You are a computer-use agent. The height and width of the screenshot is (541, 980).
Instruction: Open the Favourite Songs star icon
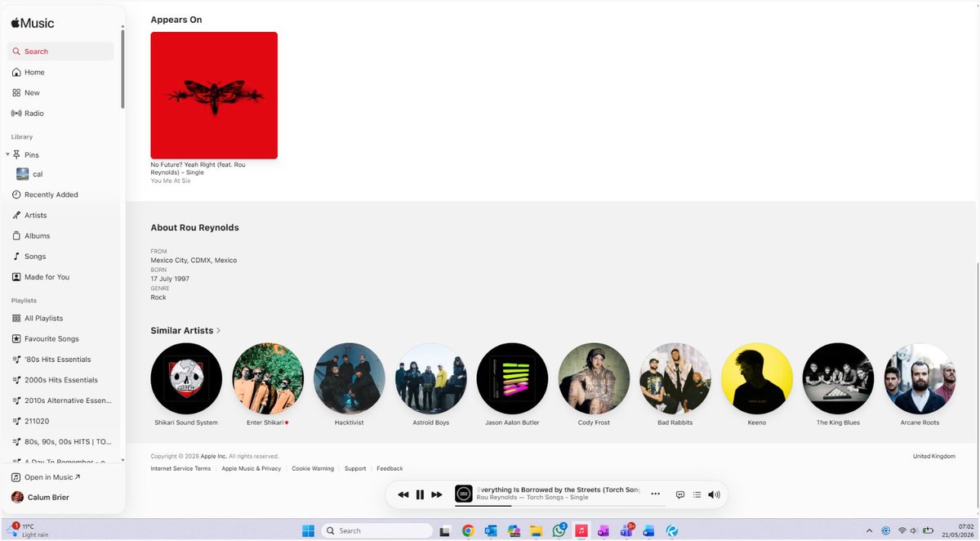point(16,338)
